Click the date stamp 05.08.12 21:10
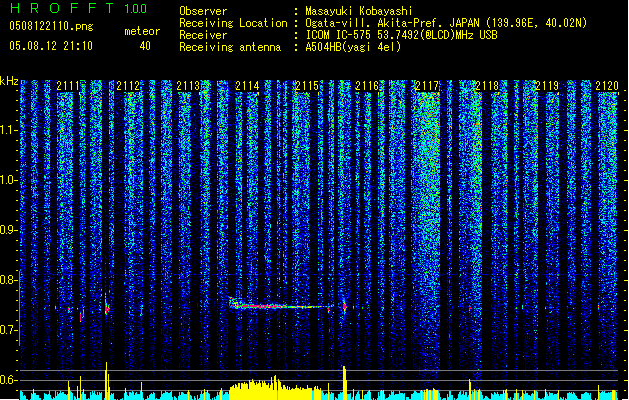Screen dimensions: 629x400 tap(51, 46)
